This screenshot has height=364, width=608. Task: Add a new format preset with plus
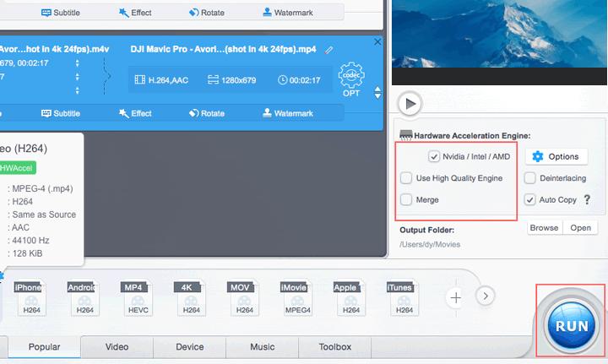point(456,298)
